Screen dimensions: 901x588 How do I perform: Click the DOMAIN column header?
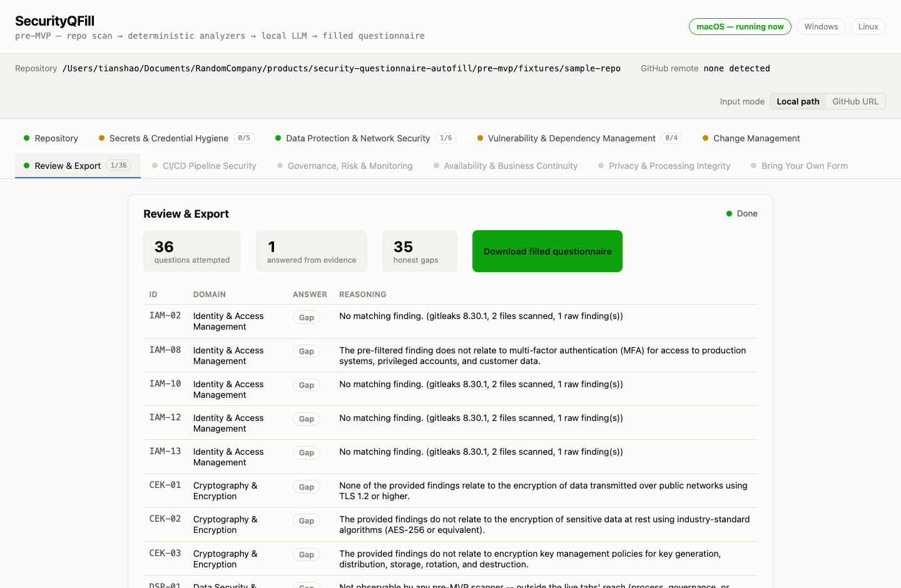click(210, 295)
